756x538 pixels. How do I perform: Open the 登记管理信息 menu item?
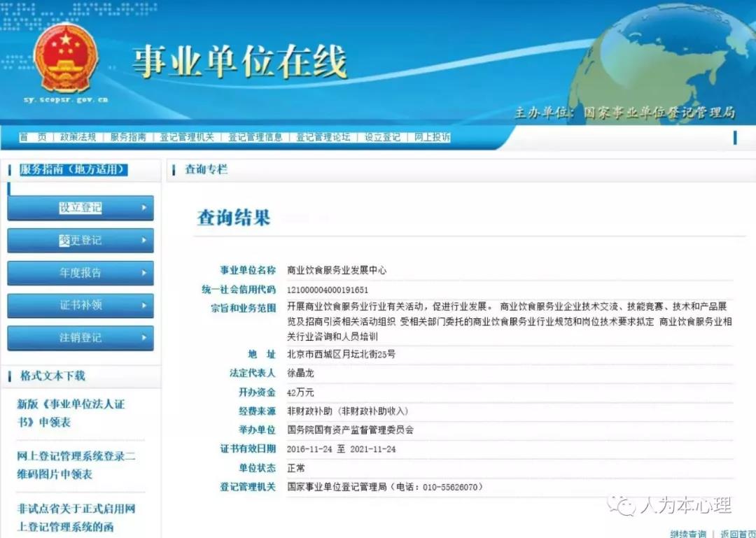coord(255,137)
